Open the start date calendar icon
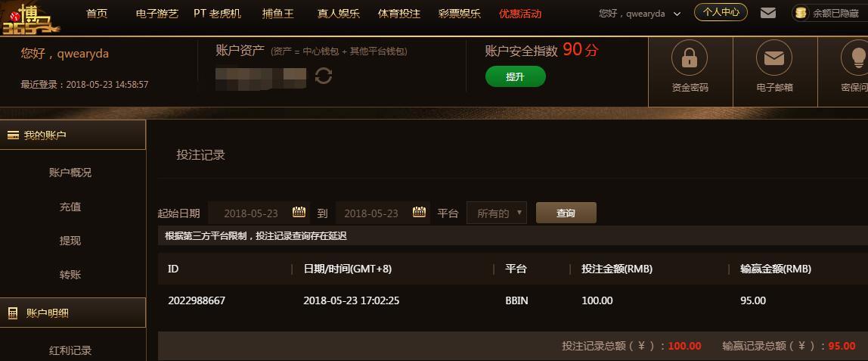This screenshot has height=361, width=868. [x=299, y=211]
